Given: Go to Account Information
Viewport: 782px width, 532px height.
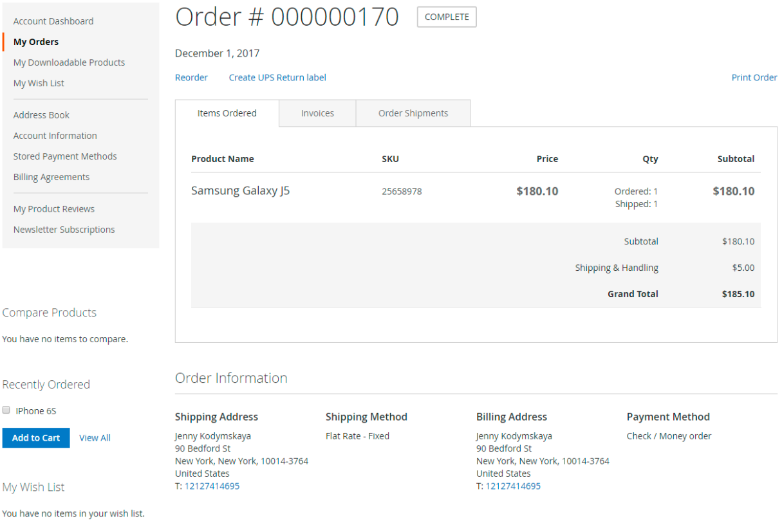Looking at the screenshot, I should [55, 136].
